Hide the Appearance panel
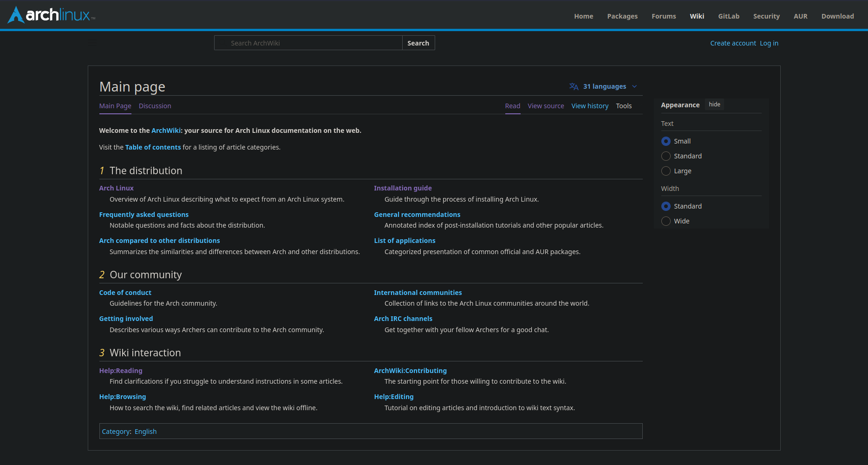The width and height of the screenshot is (868, 465). pyautogui.click(x=714, y=105)
